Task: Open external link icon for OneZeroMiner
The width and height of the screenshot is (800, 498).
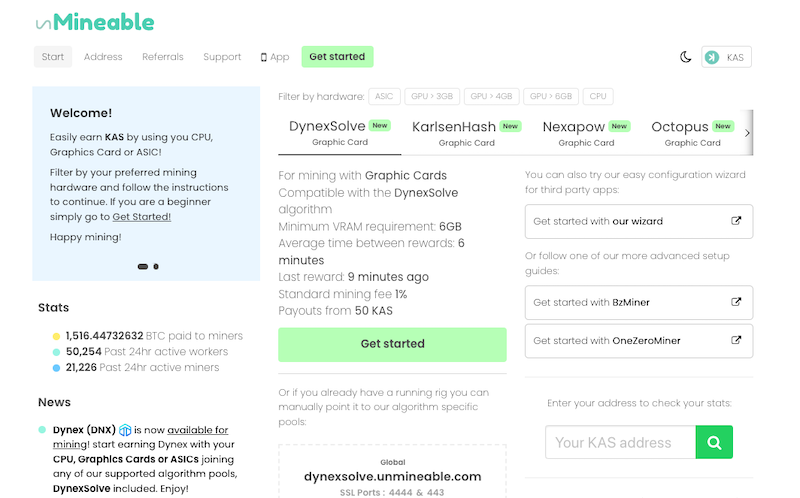Action: (736, 340)
